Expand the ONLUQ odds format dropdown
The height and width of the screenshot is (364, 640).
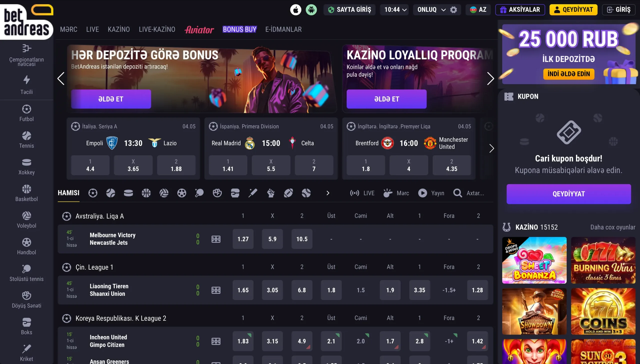pos(431,10)
